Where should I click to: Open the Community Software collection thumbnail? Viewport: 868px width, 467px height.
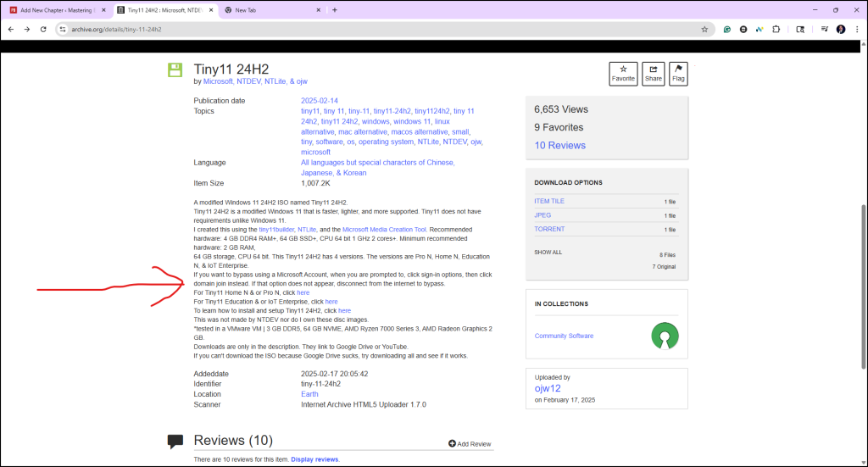tap(665, 336)
